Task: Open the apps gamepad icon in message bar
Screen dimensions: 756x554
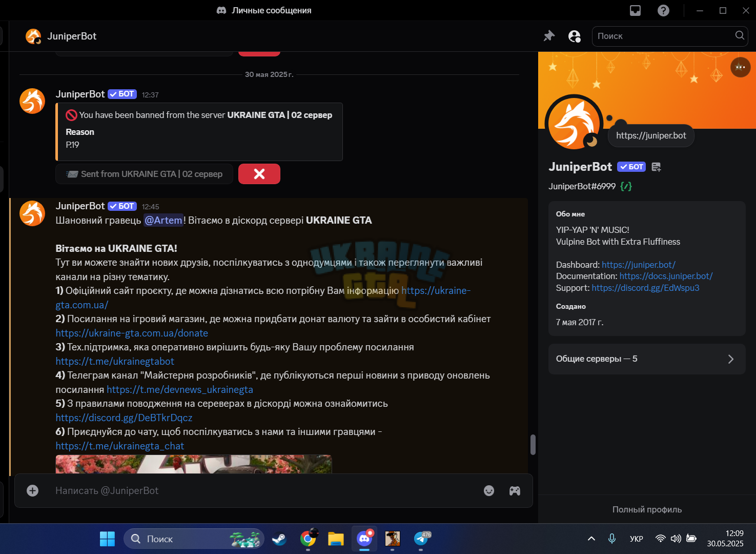Action: [515, 491]
